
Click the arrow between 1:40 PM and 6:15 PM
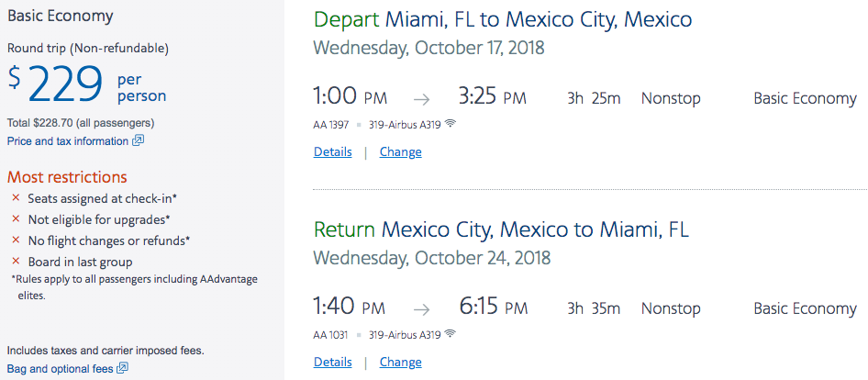pyautogui.click(x=421, y=309)
